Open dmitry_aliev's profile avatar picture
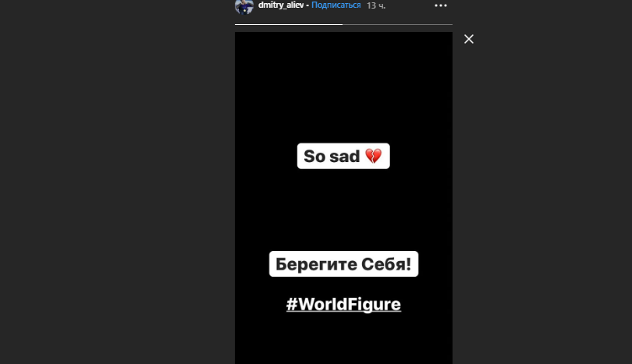The height and width of the screenshot is (364, 632). click(x=244, y=6)
